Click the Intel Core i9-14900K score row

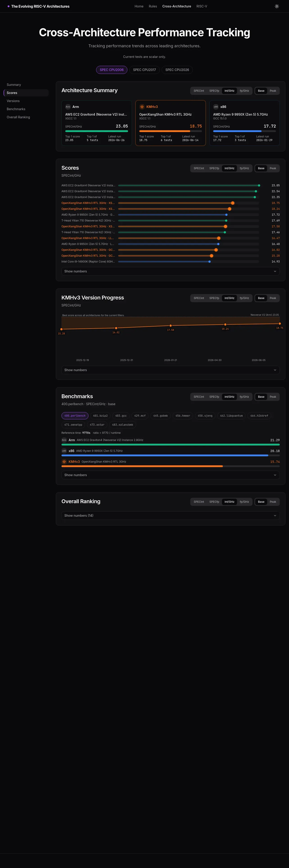click(170, 261)
